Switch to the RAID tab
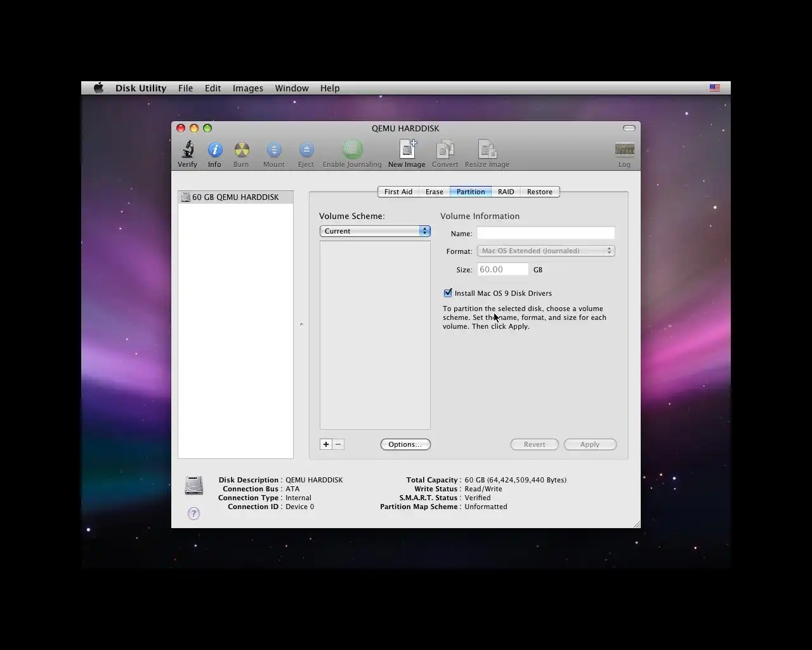Image resolution: width=812 pixels, height=650 pixels. coord(506,192)
